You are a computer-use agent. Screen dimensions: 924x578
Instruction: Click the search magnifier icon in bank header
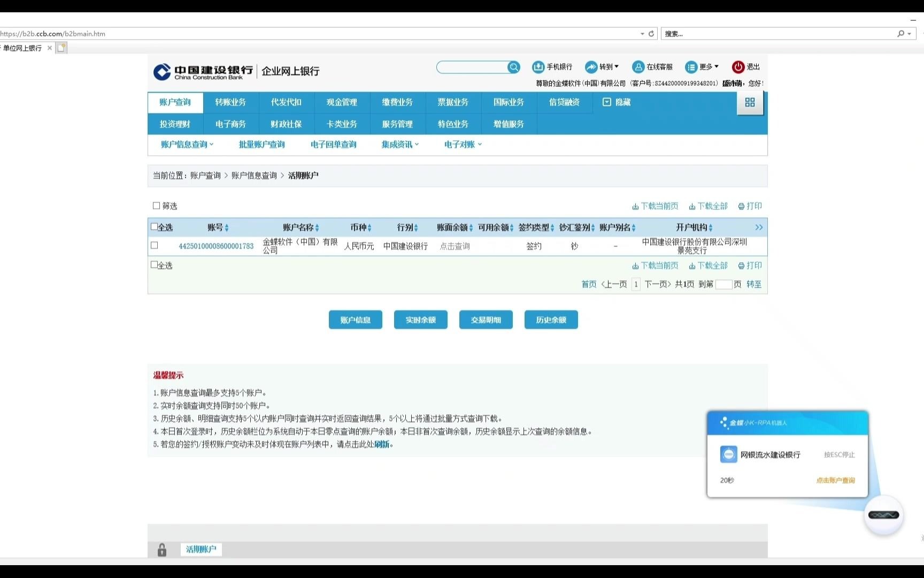point(513,67)
